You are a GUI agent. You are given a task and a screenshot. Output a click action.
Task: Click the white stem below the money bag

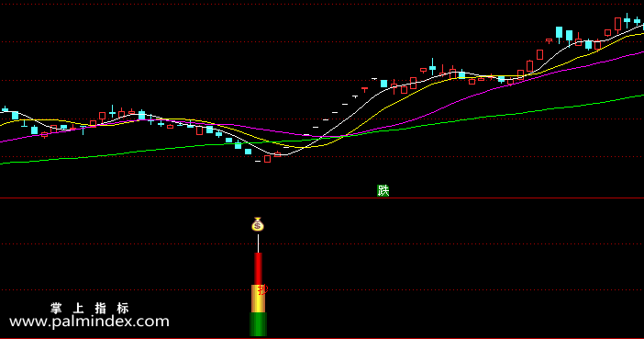click(258, 243)
